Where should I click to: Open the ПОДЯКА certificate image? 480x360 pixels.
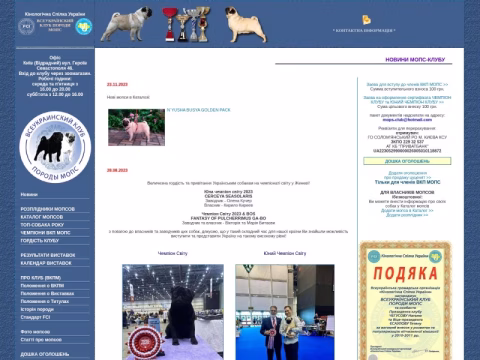coord(406,300)
